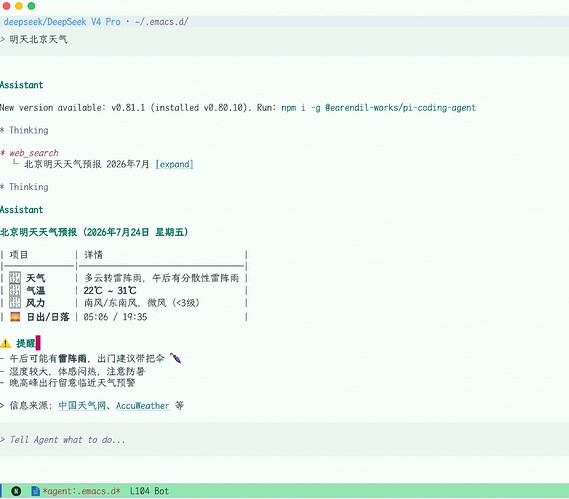Click the Evil normal-state indicator in modeline
This screenshot has width=569, height=499.
16,491
